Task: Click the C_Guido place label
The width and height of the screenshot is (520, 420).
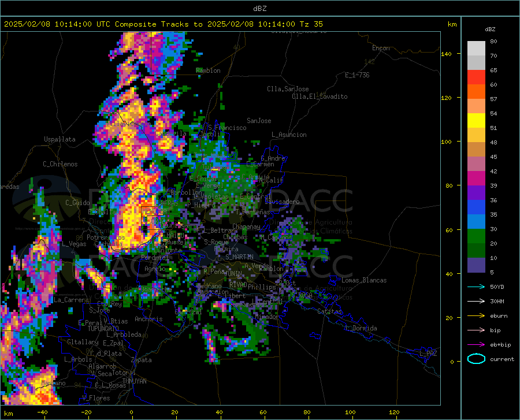Action: tap(77, 203)
